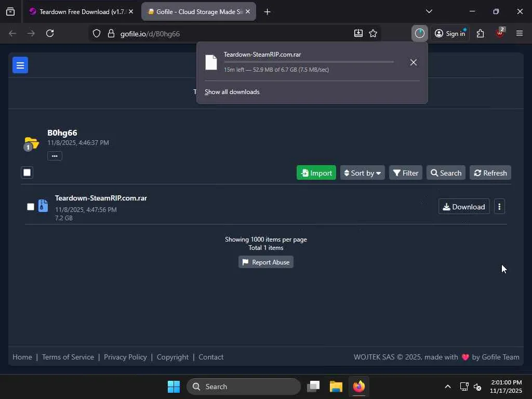Open the B0hg66 folder options ellipsis
Viewport: 532px width, 399px height.
(55, 156)
